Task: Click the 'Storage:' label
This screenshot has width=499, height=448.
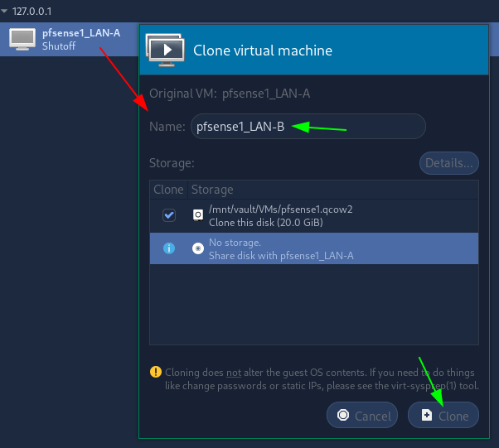Action: pos(172,163)
